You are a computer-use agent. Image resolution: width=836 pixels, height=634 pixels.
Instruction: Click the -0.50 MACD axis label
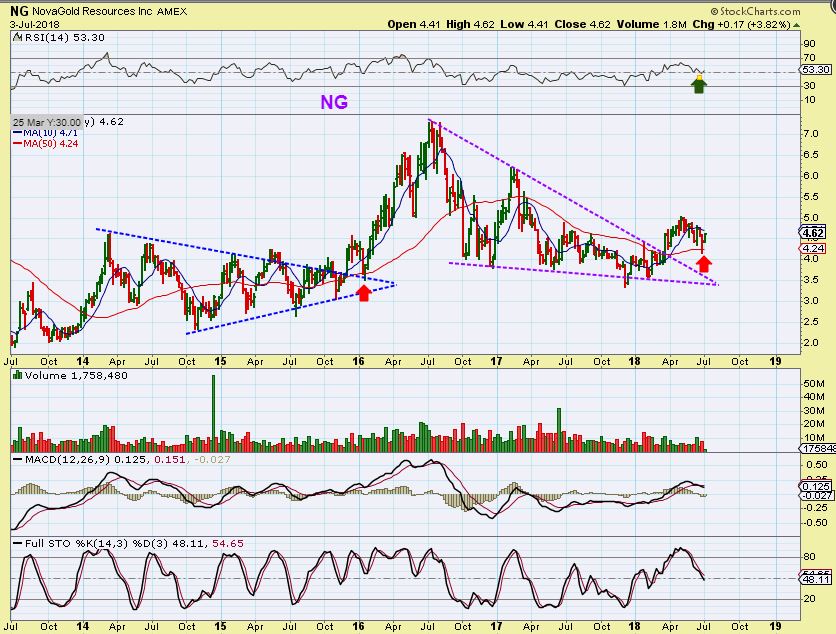[814, 523]
